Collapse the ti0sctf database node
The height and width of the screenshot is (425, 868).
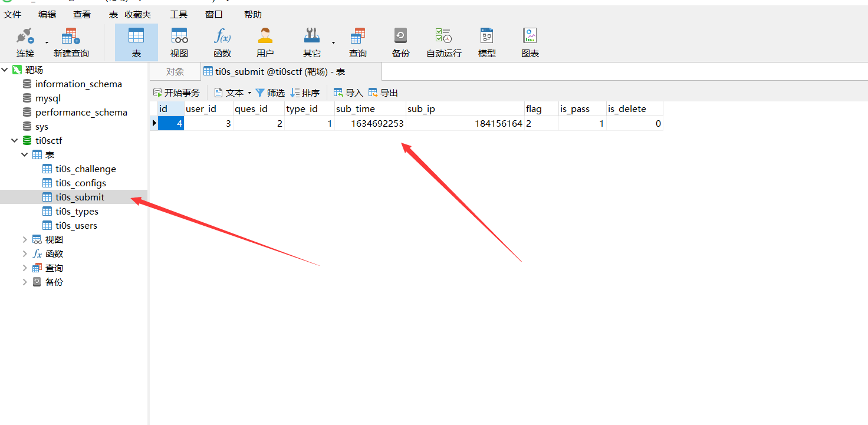15,141
